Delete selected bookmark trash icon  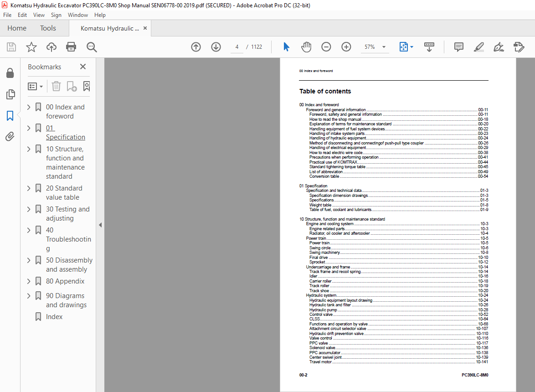click(57, 86)
